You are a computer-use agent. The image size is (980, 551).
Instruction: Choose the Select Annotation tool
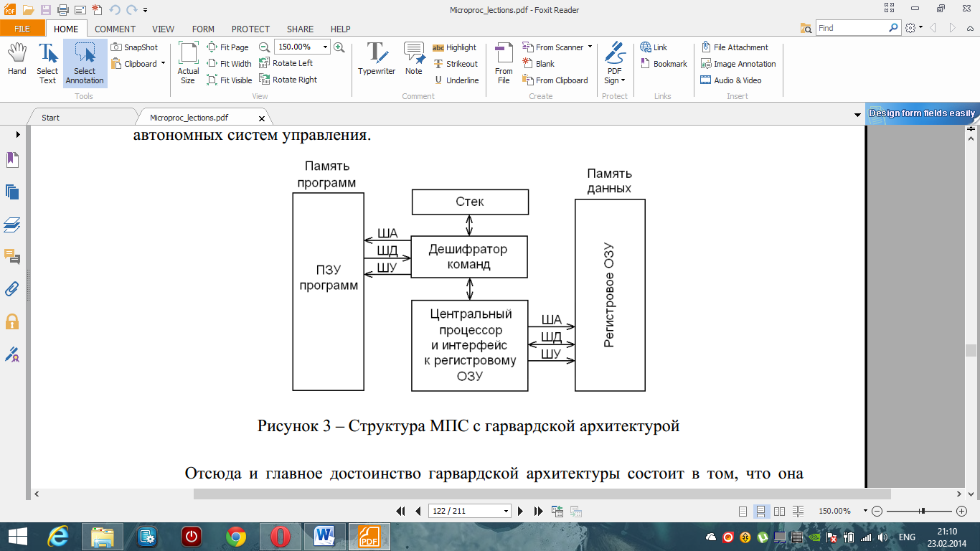[x=85, y=63]
